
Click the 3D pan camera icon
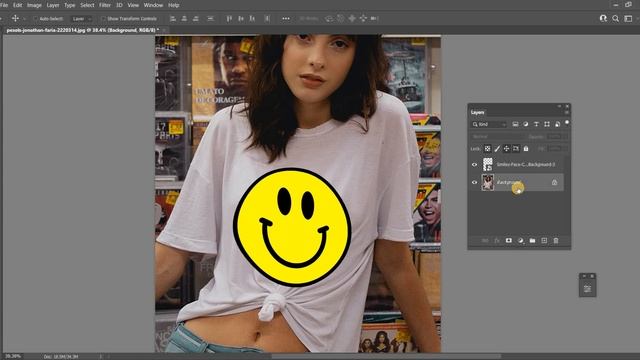[x=351, y=18]
